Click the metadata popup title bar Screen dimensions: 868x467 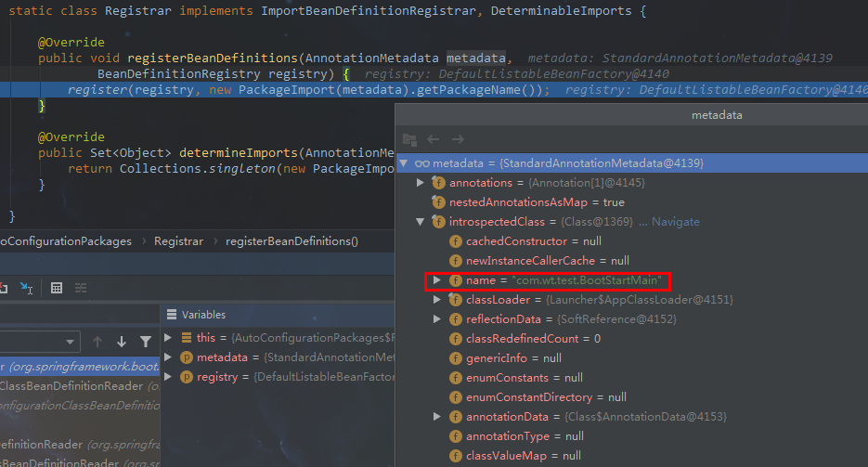631,115
